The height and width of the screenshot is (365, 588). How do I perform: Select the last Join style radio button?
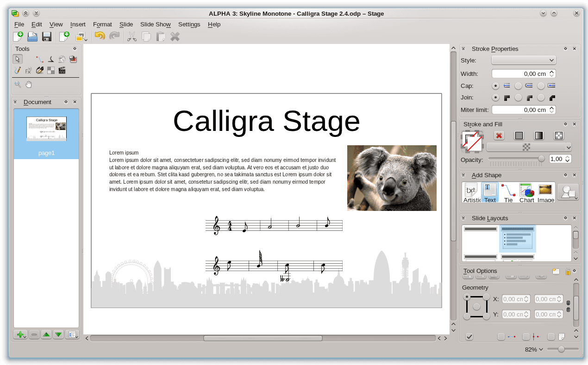tap(541, 98)
